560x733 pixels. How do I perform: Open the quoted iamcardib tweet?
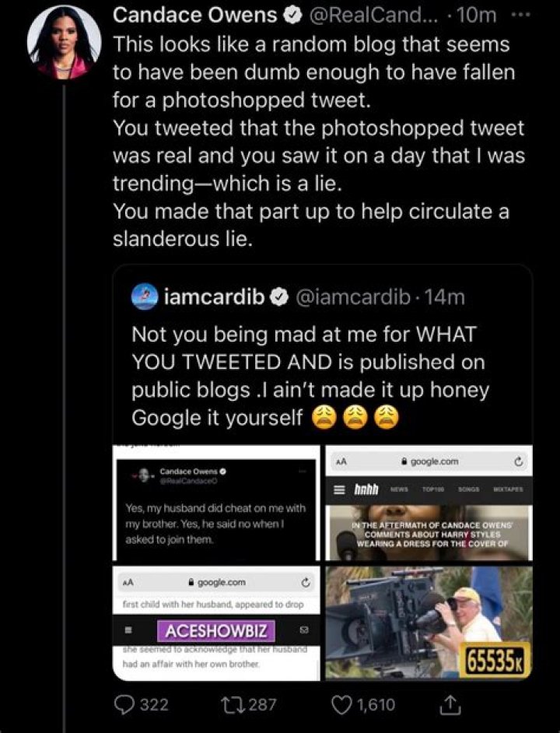click(327, 366)
